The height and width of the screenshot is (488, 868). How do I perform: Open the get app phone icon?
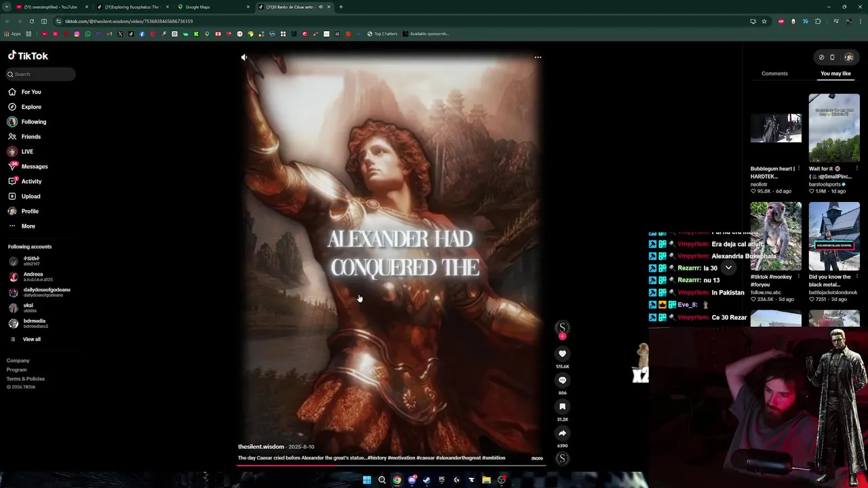832,58
